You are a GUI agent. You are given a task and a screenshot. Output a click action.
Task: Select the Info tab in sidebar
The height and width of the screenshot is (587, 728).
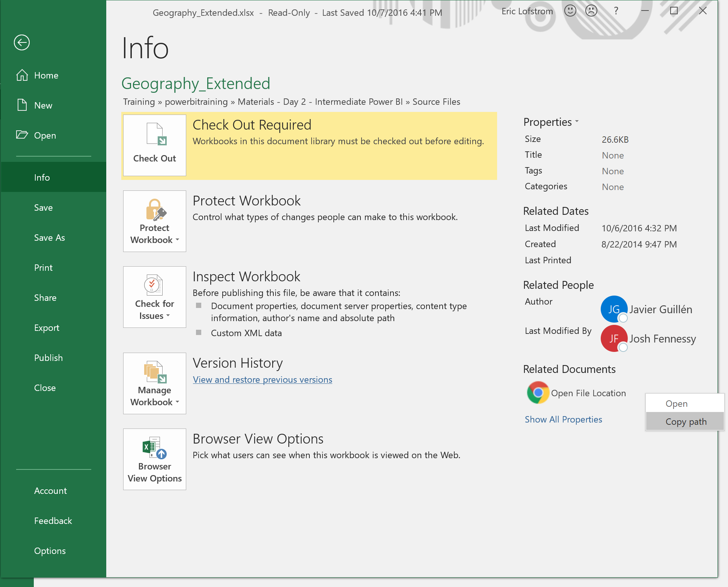click(54, 177)
